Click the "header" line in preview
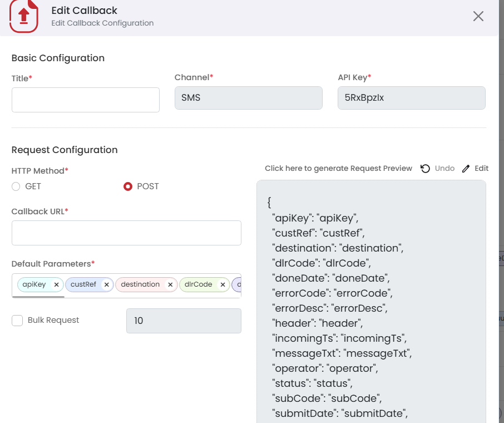The width and height of the screenshot is (504, 423). pos(318,323)
